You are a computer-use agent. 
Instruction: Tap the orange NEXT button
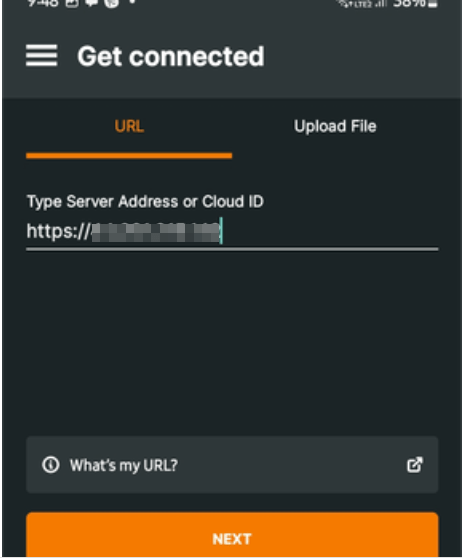[232, 535]
